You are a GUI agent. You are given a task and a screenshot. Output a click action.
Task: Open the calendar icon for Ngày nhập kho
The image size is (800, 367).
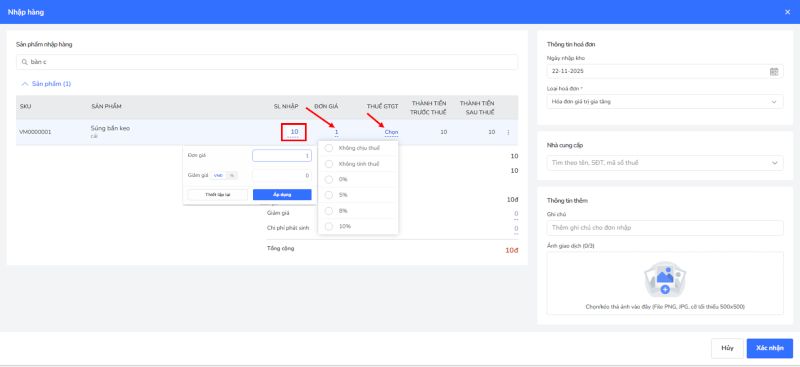coord(773,71)
